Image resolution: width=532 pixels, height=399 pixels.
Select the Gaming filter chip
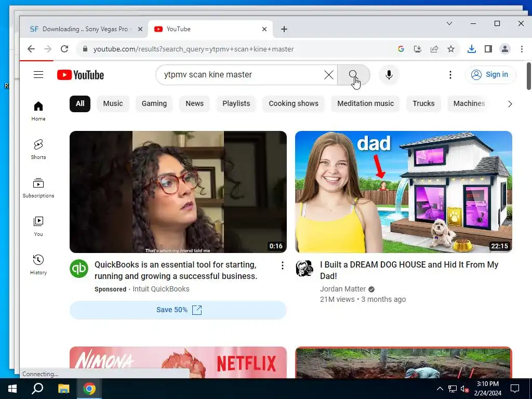pyautogui.click(x=154, y=103)
